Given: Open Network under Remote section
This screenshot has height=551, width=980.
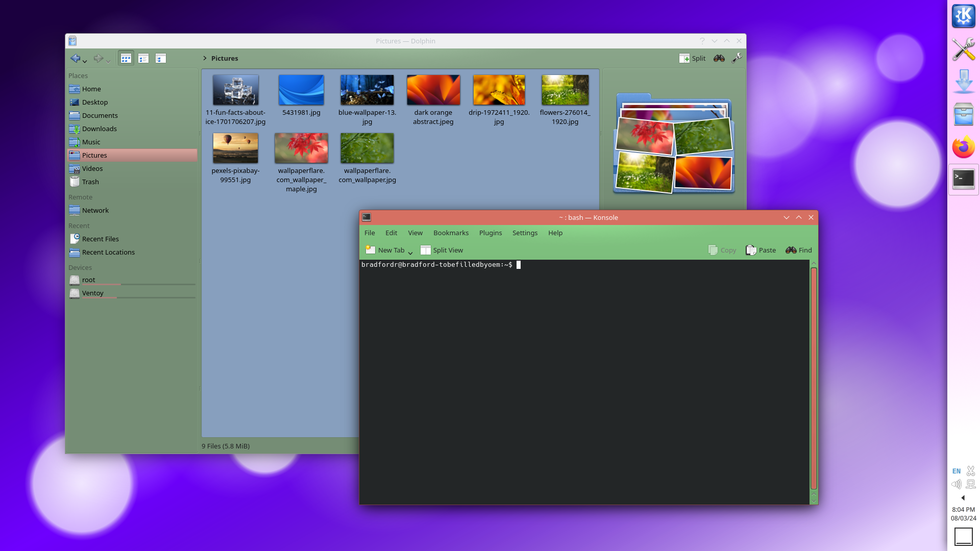Looking at the screenshot, I should [x=132, y=210].
